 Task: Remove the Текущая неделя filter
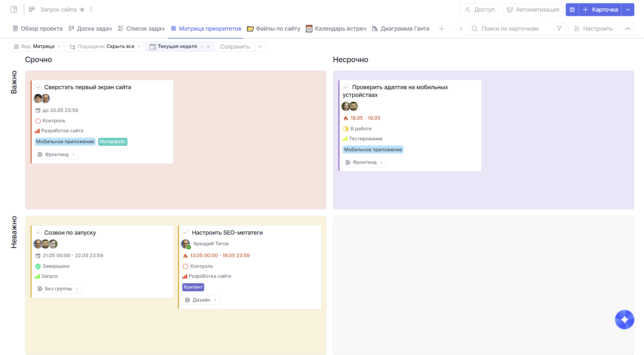(208, 47)
